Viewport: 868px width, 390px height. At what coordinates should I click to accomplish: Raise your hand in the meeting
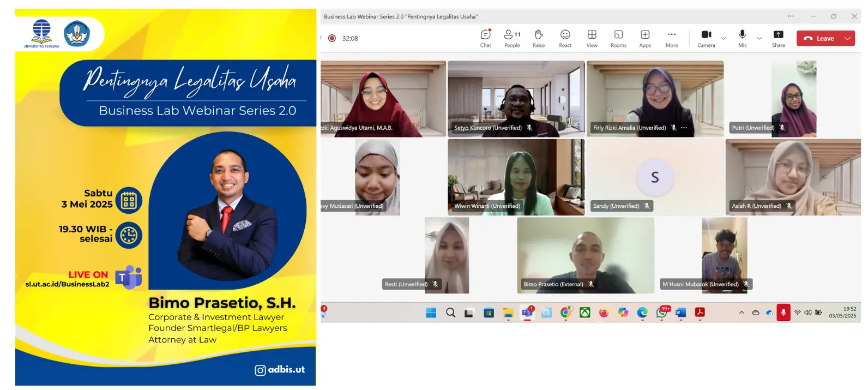click(538, 38)
